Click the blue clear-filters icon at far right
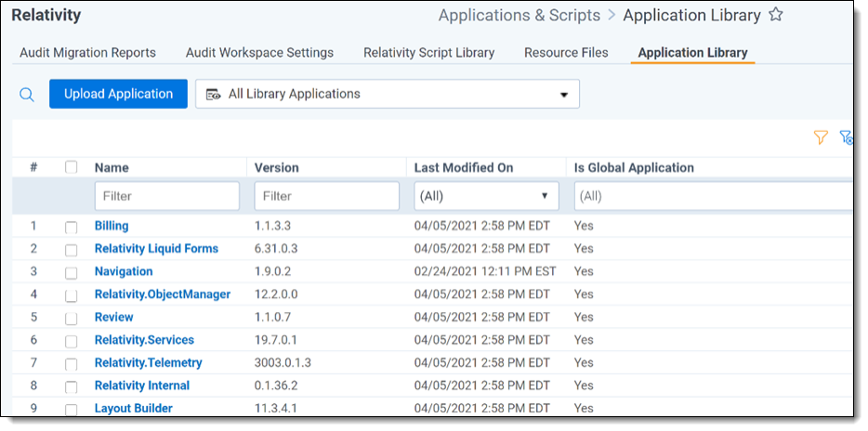Viewport: 868px width, 431px height. tap(846, 137)
